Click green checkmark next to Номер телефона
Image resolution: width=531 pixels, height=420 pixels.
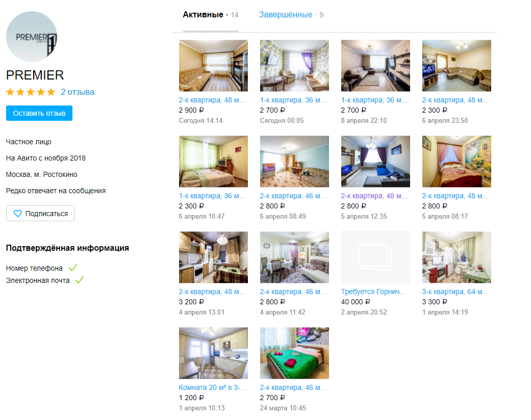tap(73, 268)
